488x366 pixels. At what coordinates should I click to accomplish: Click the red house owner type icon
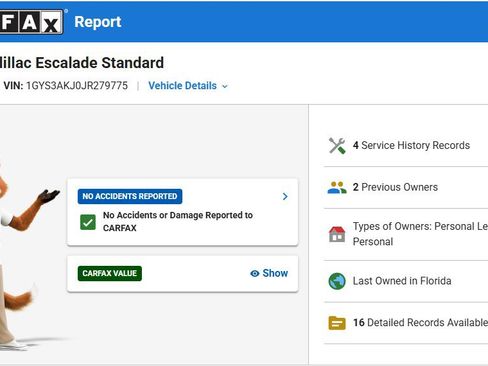click(337, 234)
